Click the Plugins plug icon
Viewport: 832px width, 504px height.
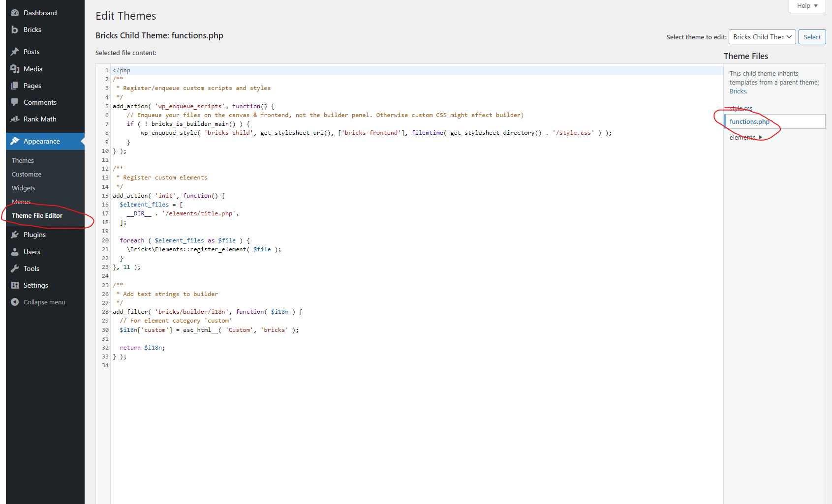click(15, 235)
